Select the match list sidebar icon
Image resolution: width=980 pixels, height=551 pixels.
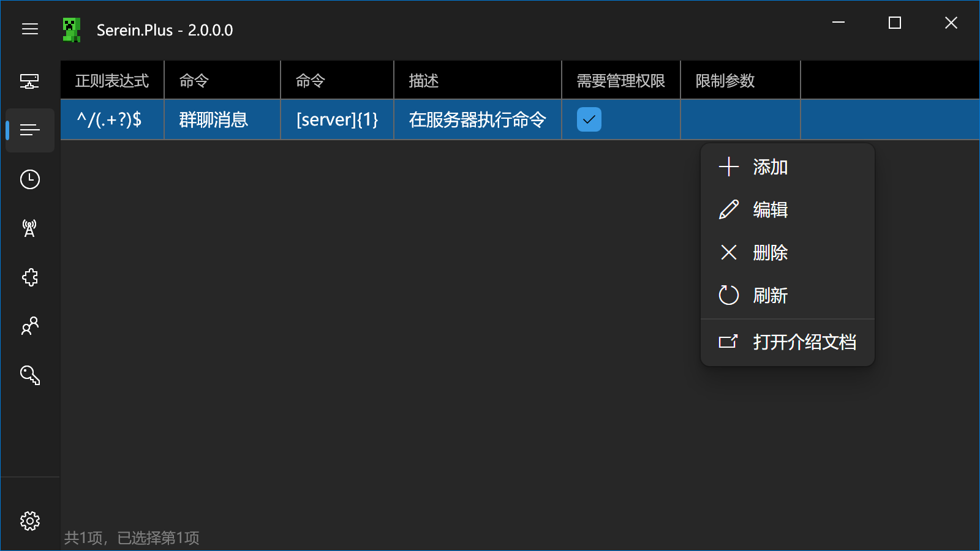coord(29,130)
